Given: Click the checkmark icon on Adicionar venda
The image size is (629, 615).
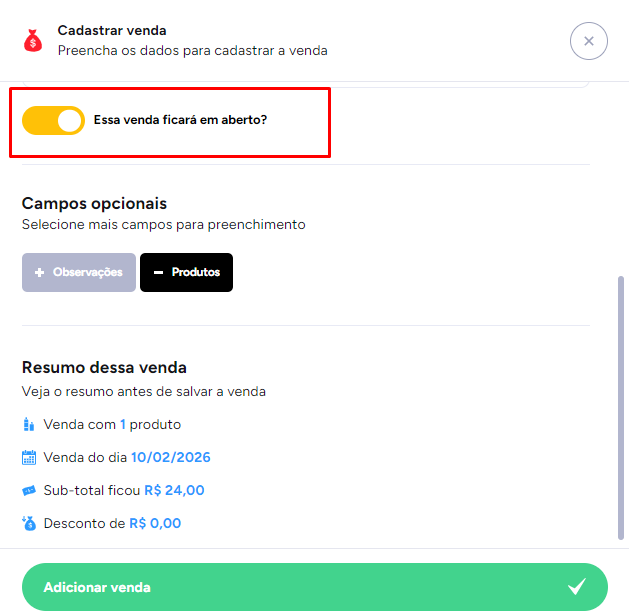Looking at the screenshot, I should (x=576, y=587).
